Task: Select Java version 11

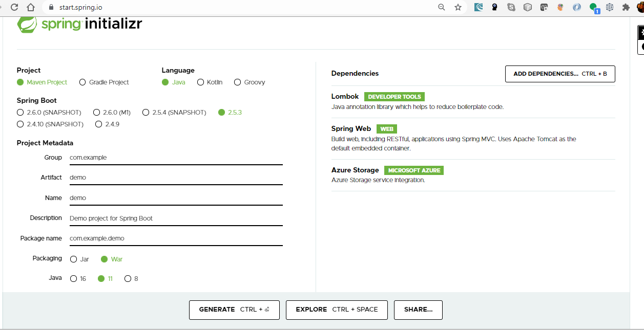Action: pyautogui.click(x=106, y=278)
